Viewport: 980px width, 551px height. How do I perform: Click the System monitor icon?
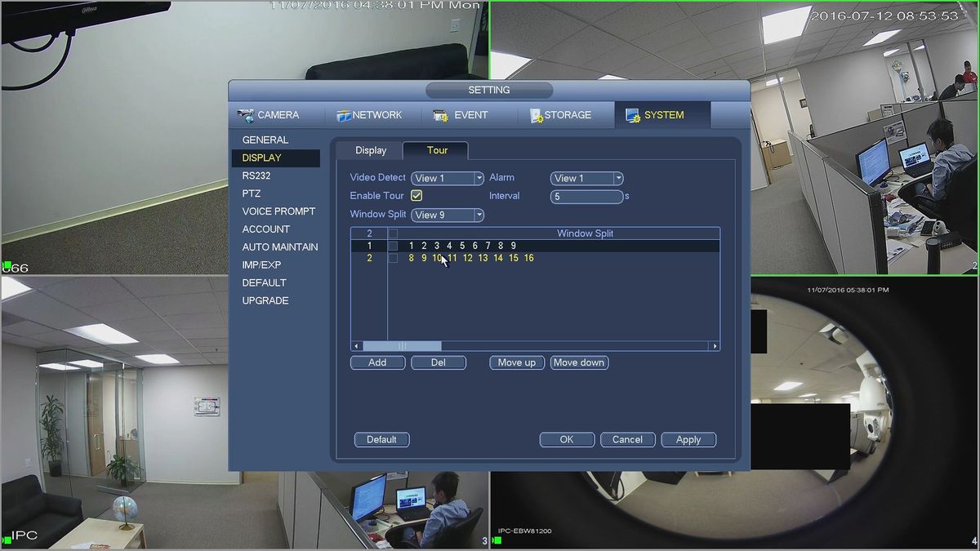coord(633,115)
